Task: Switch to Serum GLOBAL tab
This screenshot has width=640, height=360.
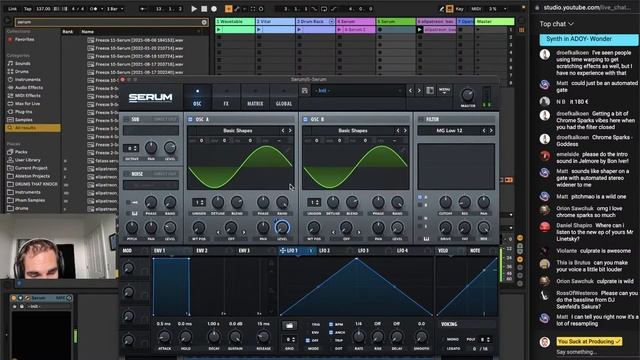Action: click(284, 97)
